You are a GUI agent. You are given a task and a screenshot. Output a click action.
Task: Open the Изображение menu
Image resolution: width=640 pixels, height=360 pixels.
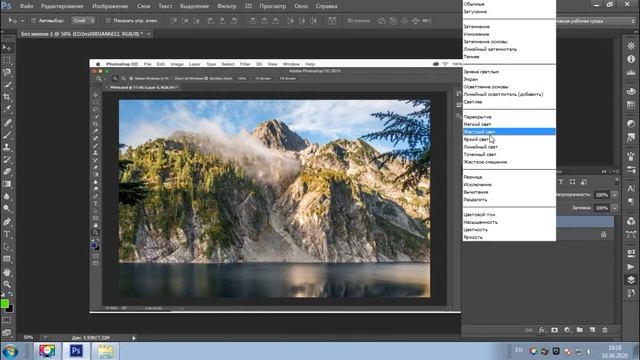coord(110,6)
